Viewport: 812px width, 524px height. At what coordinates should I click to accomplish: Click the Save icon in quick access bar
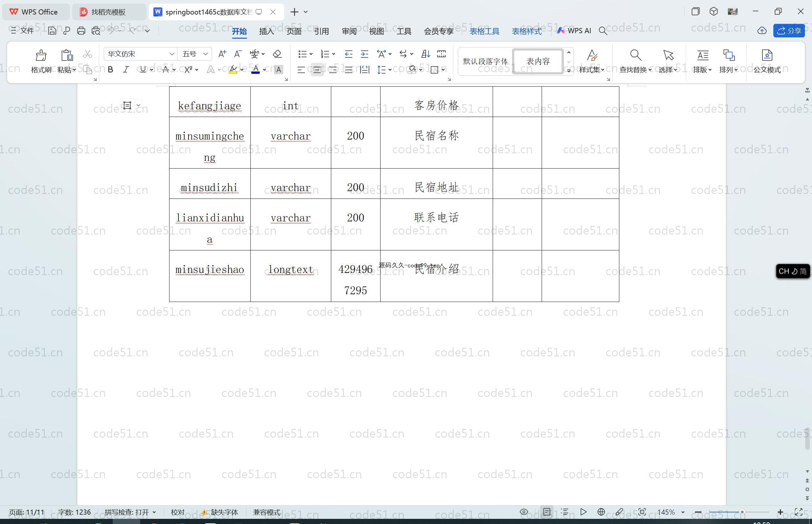coord(52,31)
